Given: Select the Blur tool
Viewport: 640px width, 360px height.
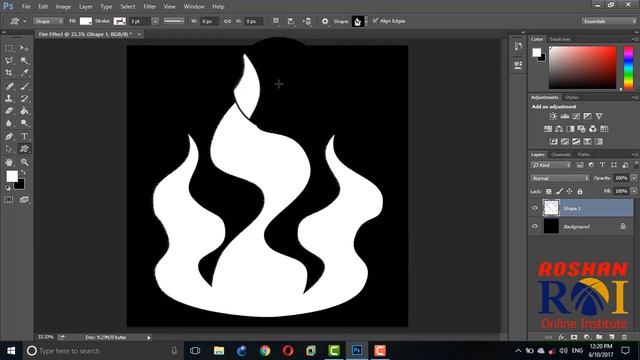Looking at the screenshot, I should (9, 123).
